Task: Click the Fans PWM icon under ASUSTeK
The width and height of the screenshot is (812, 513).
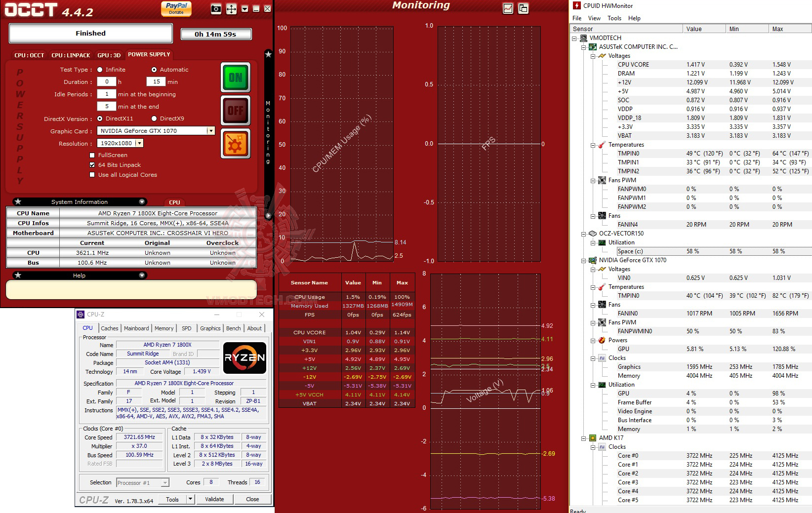Action: coord(602,180)
